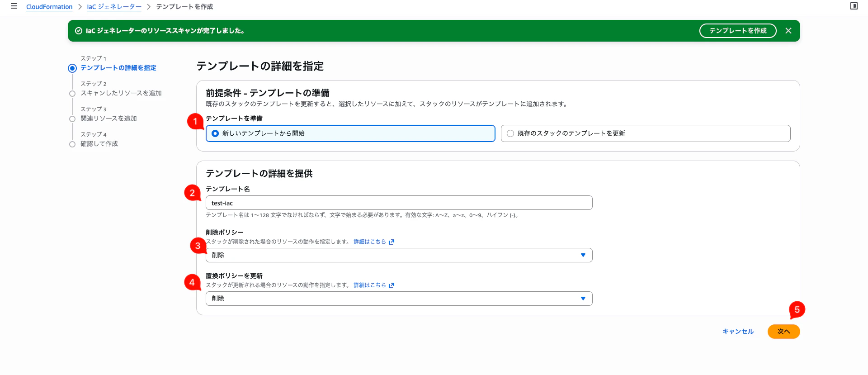The width and height of the screenshot is (868, 375).
Task: Open the hamburger navigation menu icon
Action: tap(14, 6)
